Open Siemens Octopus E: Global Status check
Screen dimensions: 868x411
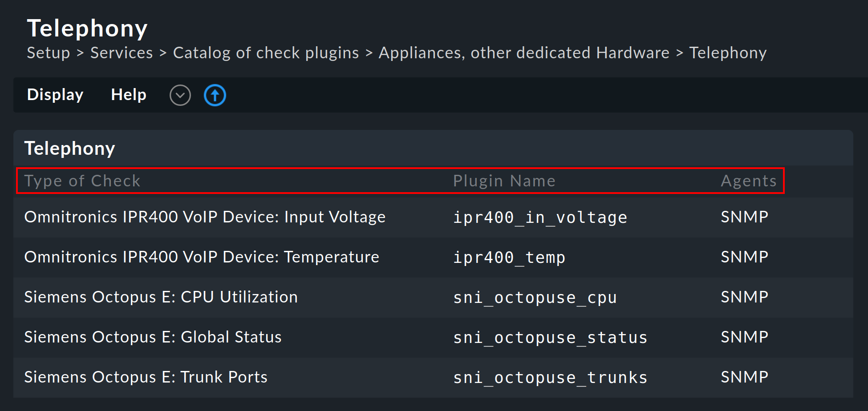pyautogui.click(x=153, y=337)
